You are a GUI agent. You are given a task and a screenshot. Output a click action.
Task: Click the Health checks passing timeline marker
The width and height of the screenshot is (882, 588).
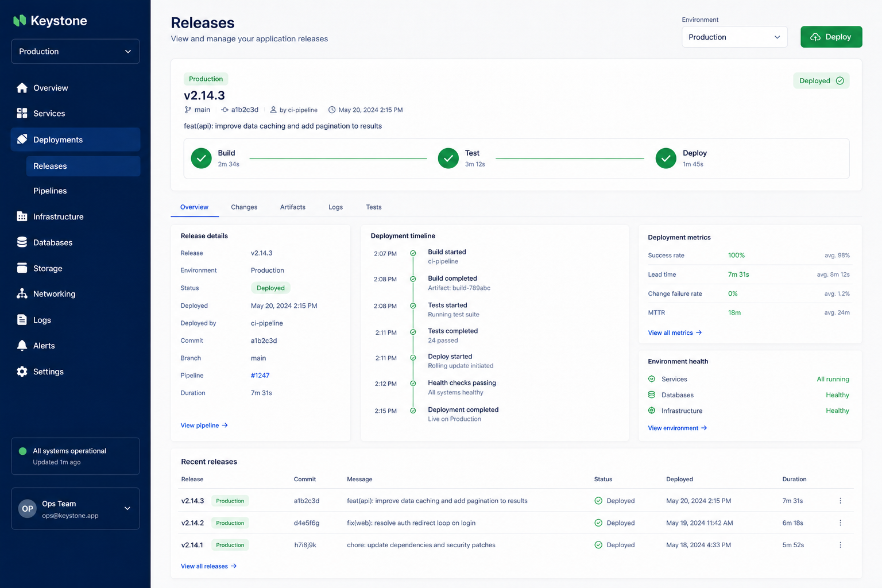pos(413,384)
